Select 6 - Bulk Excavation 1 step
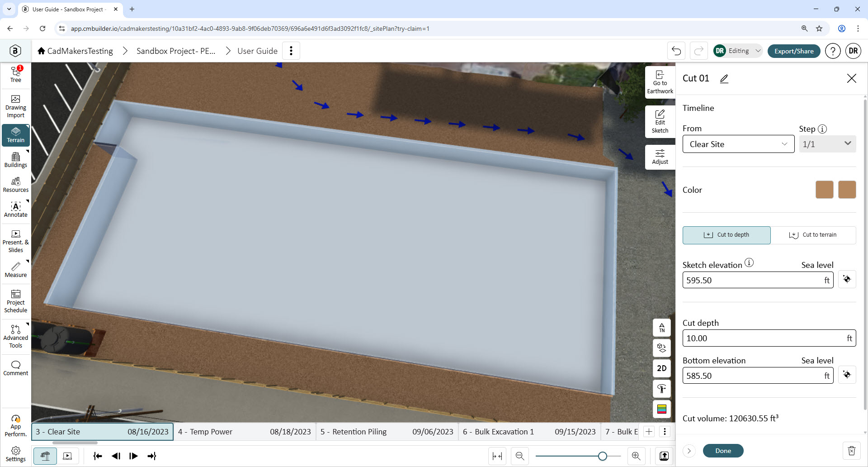The height and width of the screenshot is (467, 868). (x=529, y=432)
